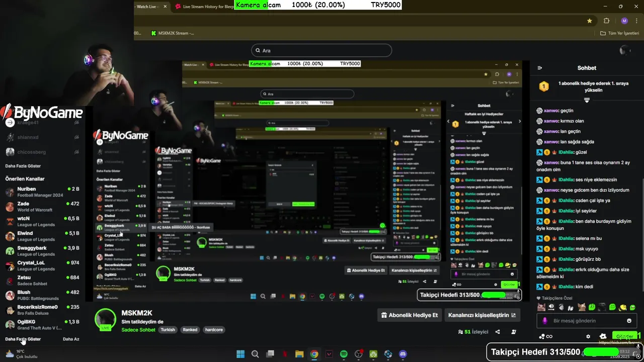
Task: Open Tüm Yer İşaretleri folder
Action: (x=620, y=33)
